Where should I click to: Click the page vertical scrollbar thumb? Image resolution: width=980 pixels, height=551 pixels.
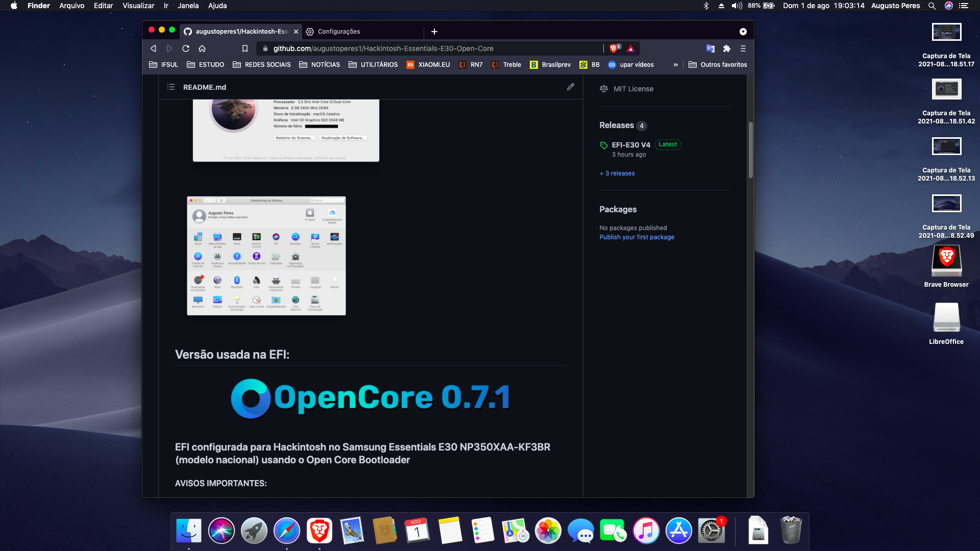[750, 151]
